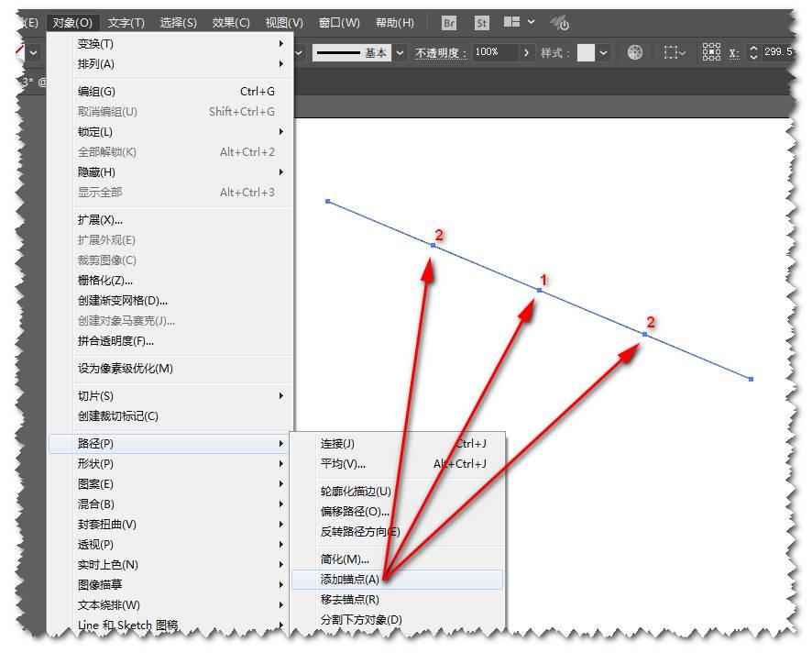
Task: Select the 路径(P) menu entry
Action: pos(170,444)
